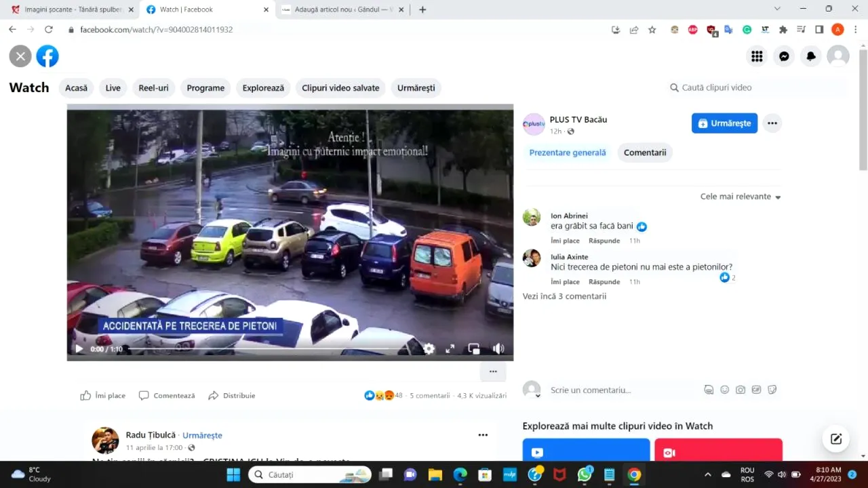Toggle picture-in-picture mini player
The width and height of the screenshot is (868, 488).
(x=474, y=349)
